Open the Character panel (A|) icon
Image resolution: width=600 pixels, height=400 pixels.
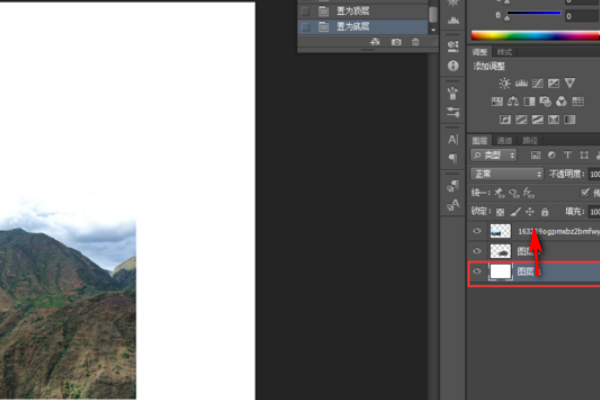453,139
